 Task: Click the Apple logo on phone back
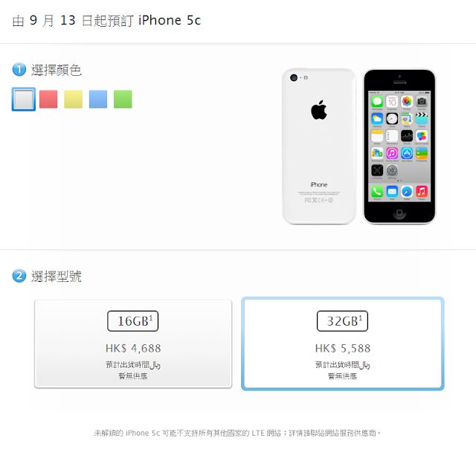click(319, 109)
